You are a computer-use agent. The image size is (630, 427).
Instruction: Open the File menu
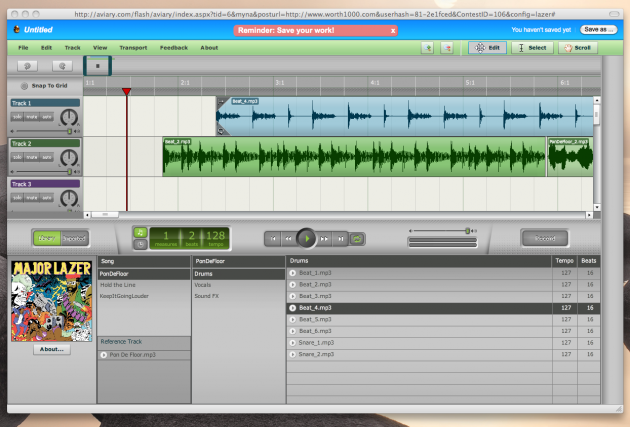click(23, 47)
